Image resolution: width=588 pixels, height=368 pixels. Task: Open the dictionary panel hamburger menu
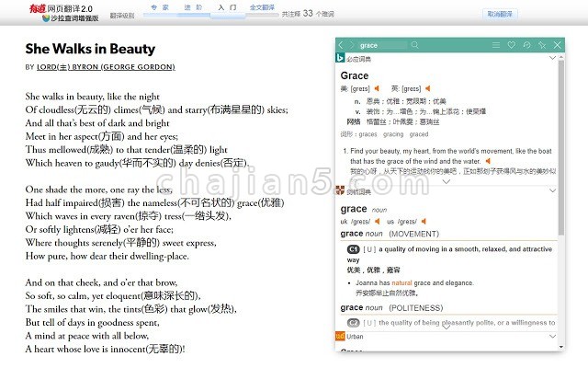pos(496,45)
